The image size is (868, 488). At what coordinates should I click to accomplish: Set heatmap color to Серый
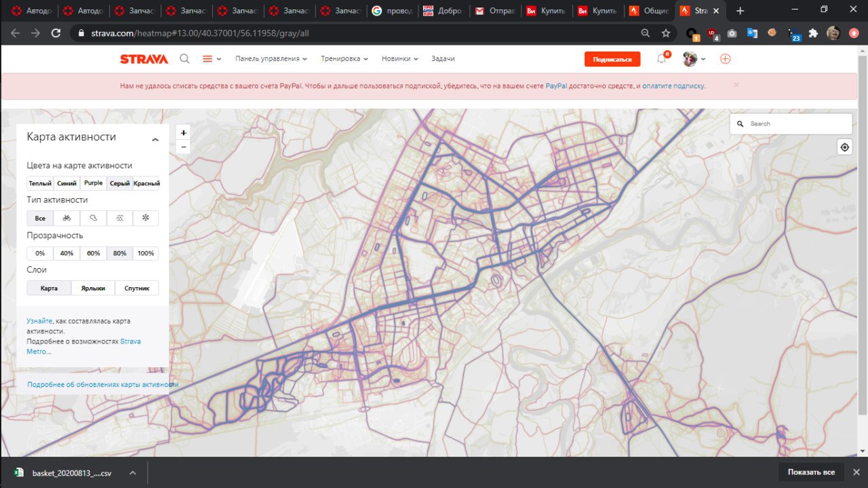coord(119,183)
